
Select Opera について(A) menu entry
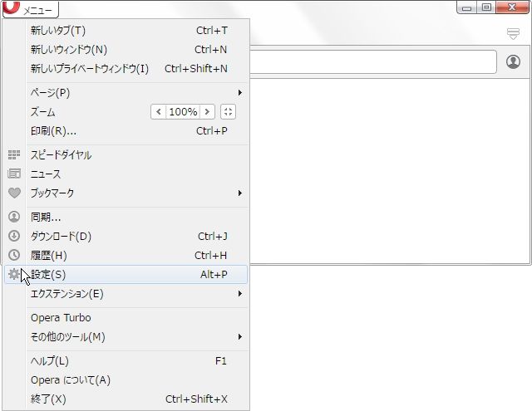[126, 380]
